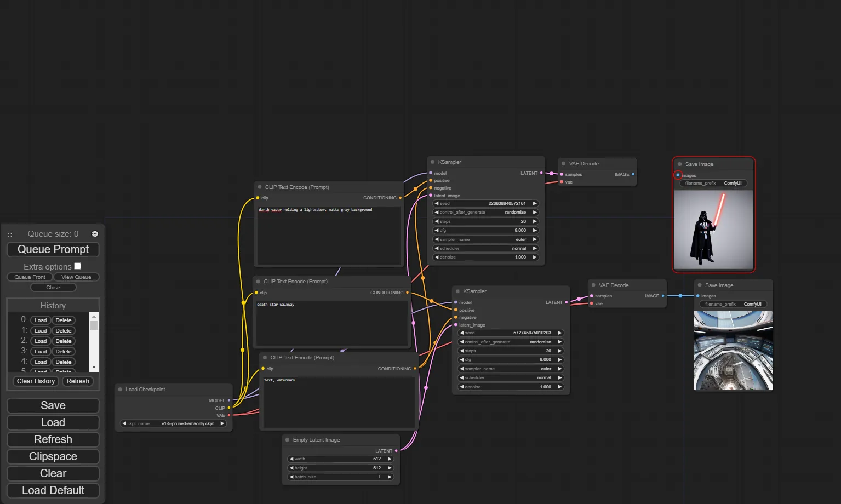This screenshot has height=504, width=841.
Task: Click Clear History button
Action: 36,381
